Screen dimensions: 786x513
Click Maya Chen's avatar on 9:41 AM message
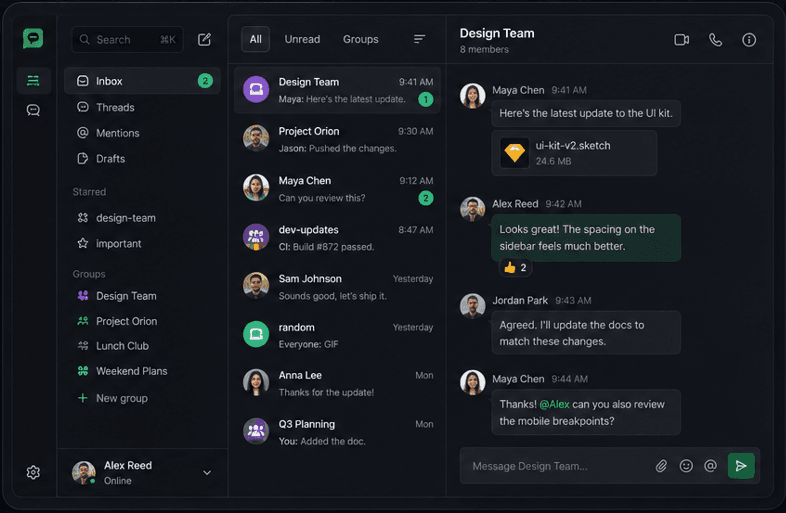472,96
